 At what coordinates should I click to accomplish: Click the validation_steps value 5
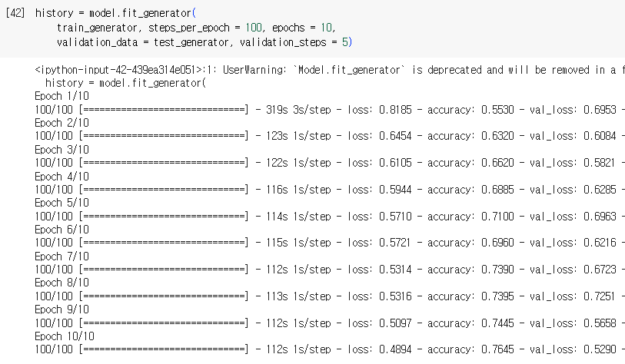click(x=344, y=42)
